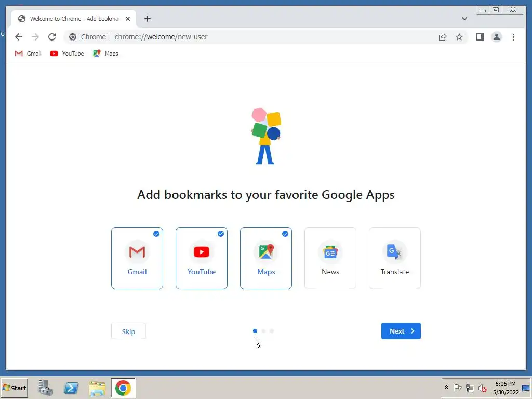Viewport: 532px width, 399px height.
Task: Click the show desktop icon in tray corner
Action: [x=526, y=388]
